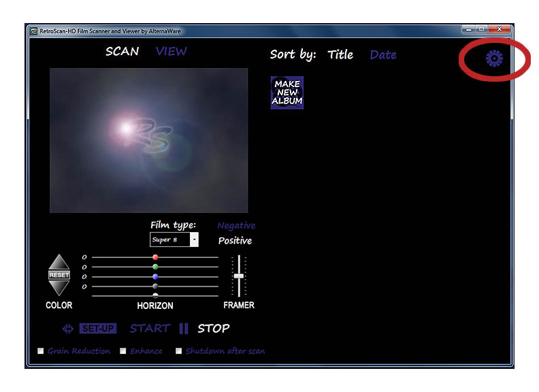This screenshot has height=392, width=539.
Task: Check the Shutdown after scan option
Action: click(179, 351)
